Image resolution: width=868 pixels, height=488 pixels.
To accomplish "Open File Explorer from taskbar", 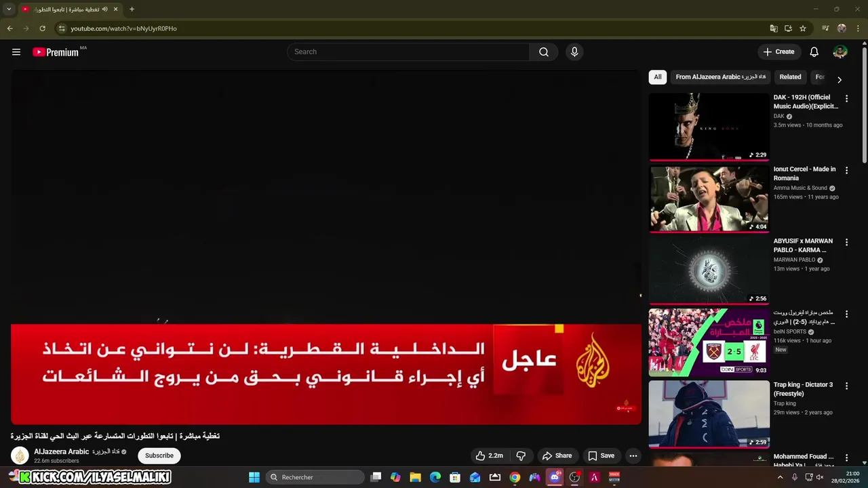I will point(416,477).
